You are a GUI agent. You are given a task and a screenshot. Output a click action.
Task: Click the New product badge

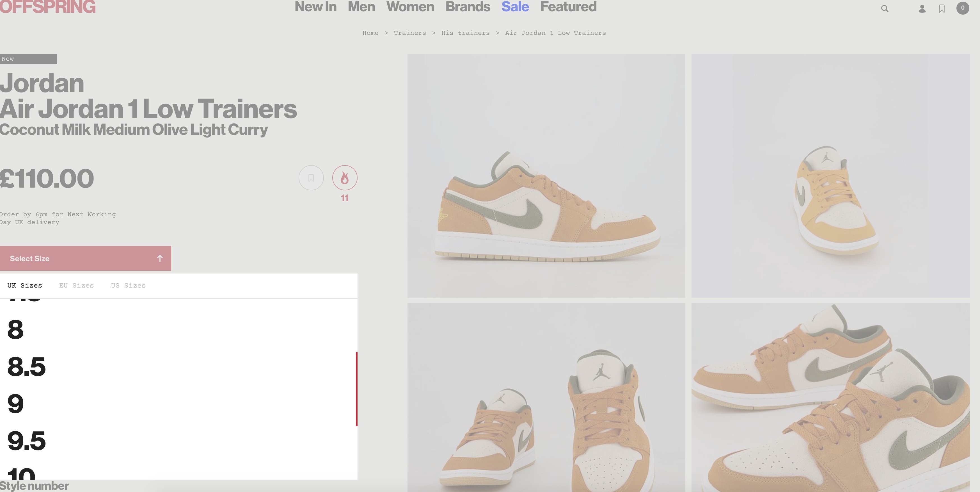pyautogui.click(x=29, y=59)
